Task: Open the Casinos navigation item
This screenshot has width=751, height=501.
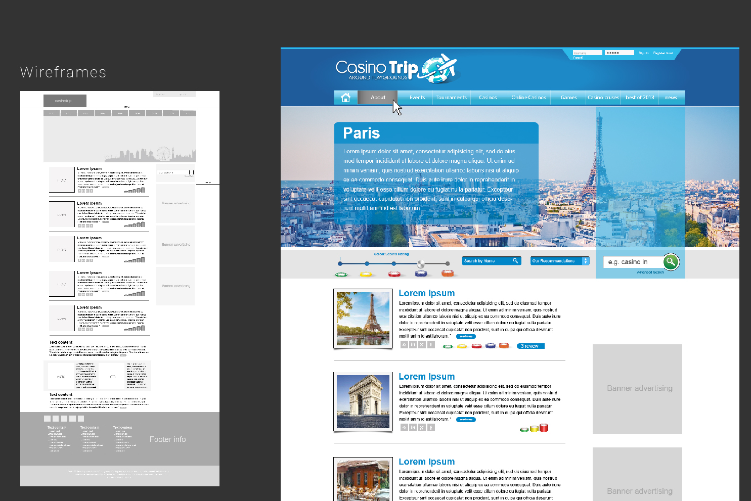Action: 488,97
